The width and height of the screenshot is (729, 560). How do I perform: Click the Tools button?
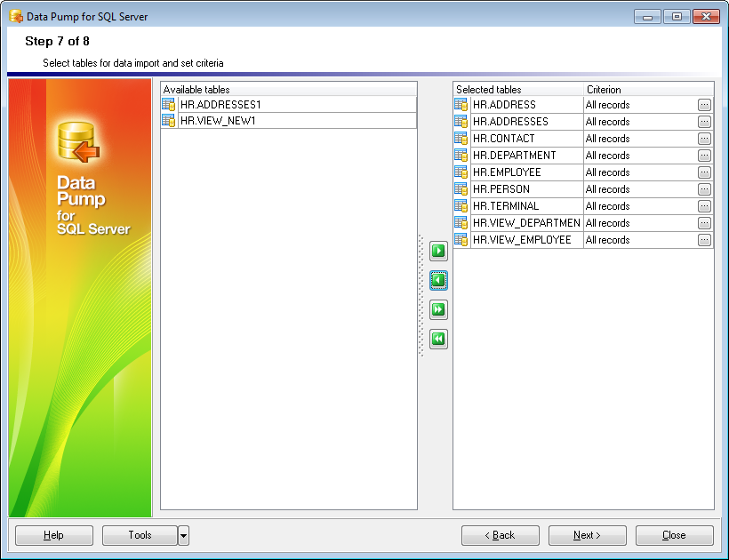point(140,535)
